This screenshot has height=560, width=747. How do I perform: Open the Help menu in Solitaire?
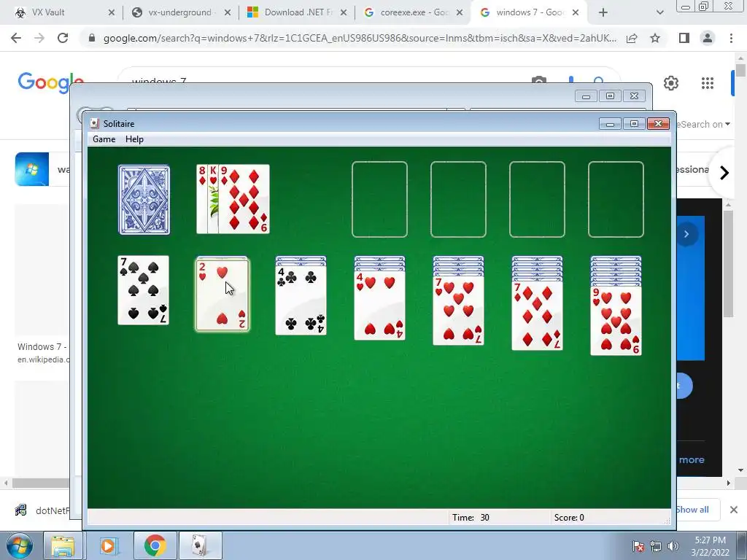(134, 139)
